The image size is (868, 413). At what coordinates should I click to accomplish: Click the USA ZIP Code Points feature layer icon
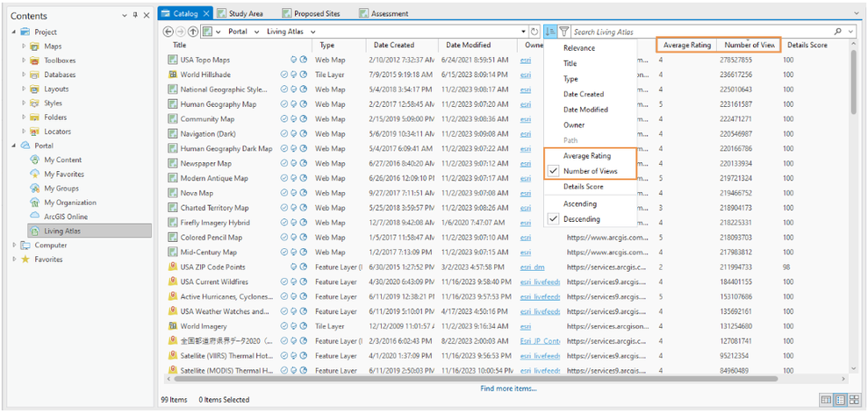tap(172, 267)
